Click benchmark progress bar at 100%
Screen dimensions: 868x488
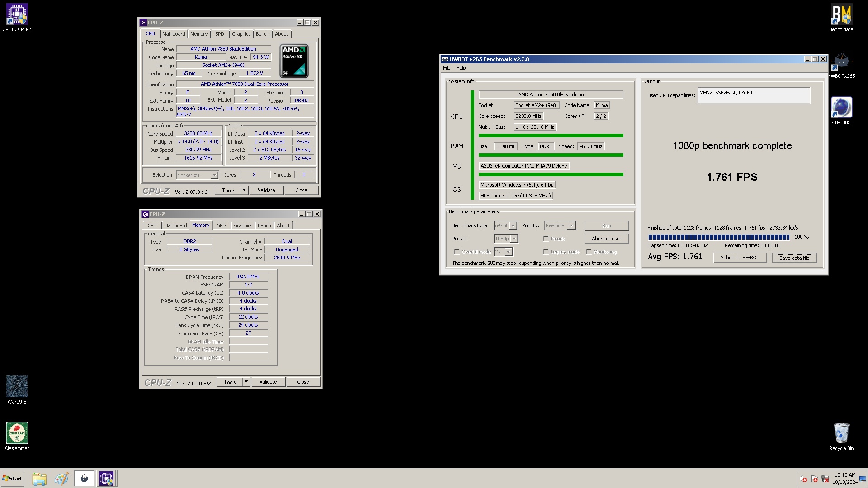(x=719, y=237)
